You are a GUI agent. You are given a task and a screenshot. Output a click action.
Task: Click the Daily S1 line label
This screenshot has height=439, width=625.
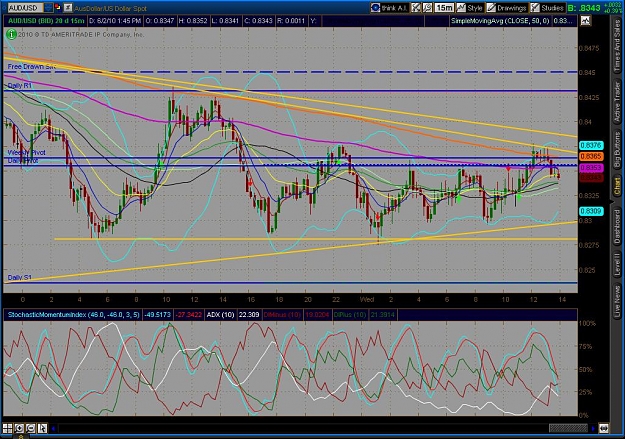point(20,278)
